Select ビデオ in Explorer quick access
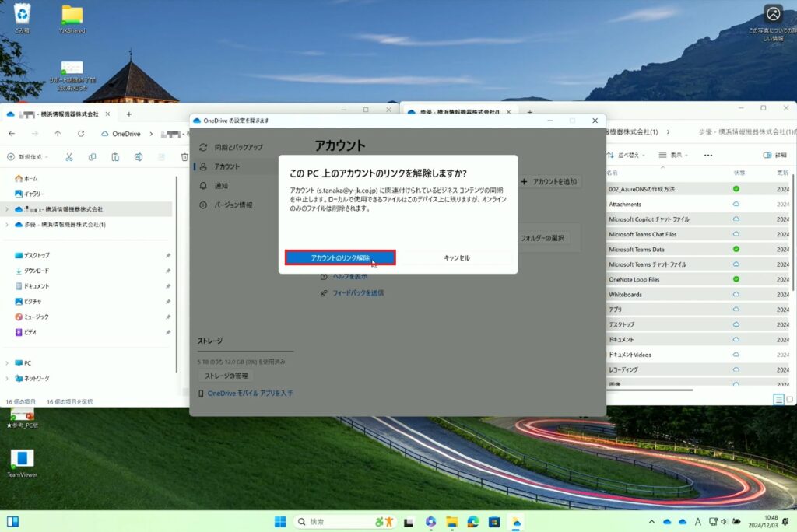This screenshot has height=532, width=797. point(26,332)
